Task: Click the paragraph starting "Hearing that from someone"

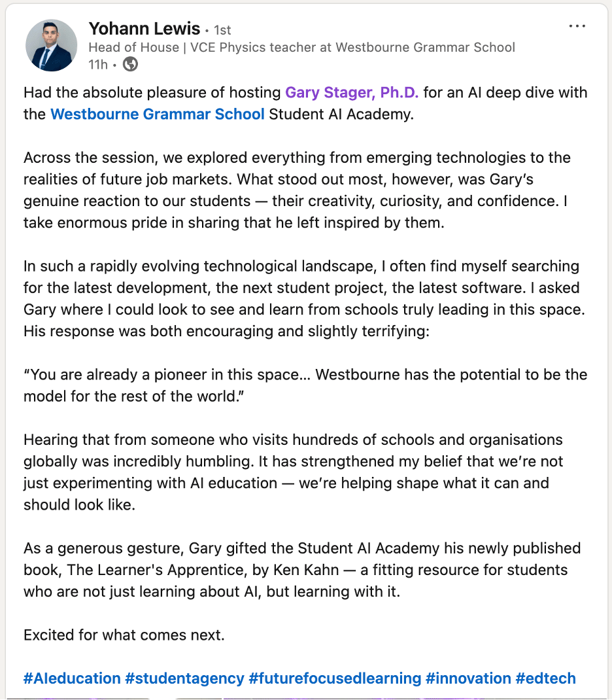Action: pos(293,472)
